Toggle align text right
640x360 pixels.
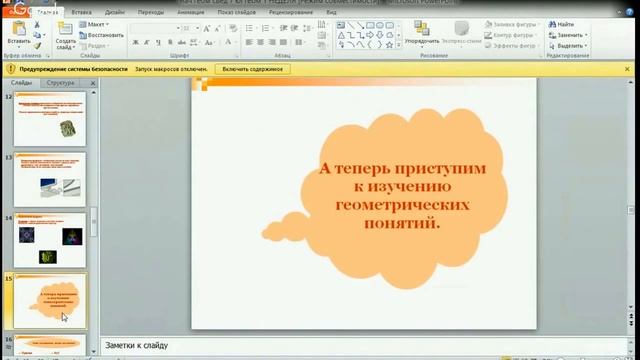coord(272,42)
